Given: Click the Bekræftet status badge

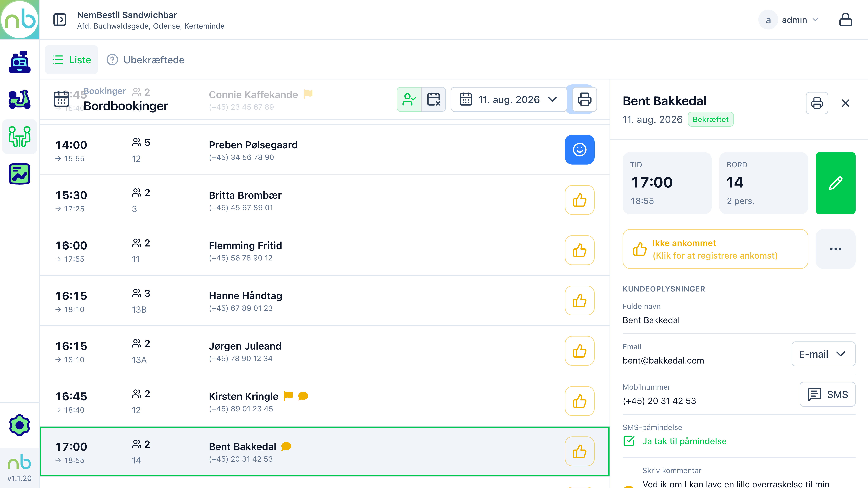Looking at the screenshot, I should click(710, 119).
